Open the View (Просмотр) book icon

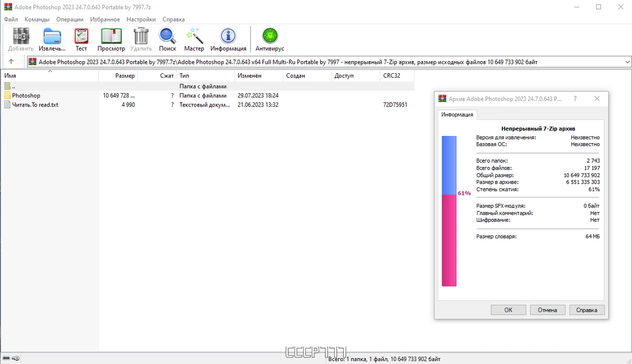(111, 36)
